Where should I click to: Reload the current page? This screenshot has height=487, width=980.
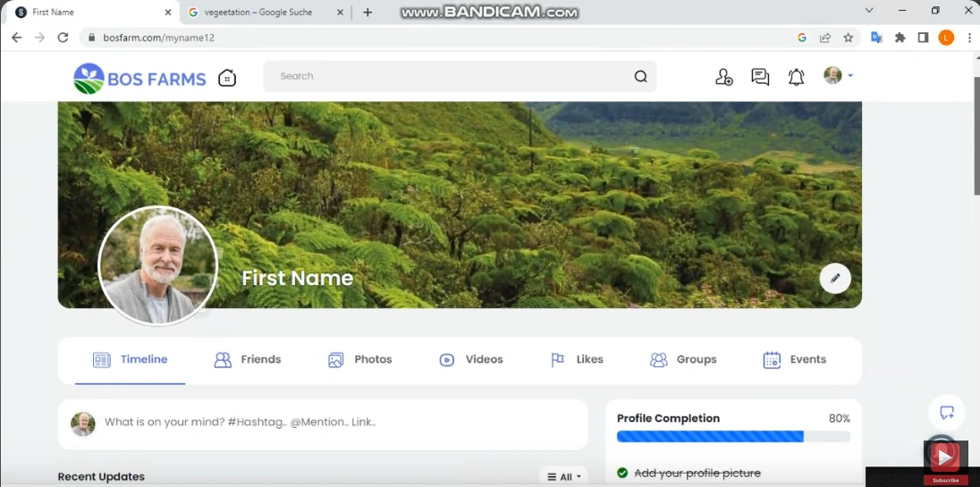pyautogui.click(x=63, y=38)
